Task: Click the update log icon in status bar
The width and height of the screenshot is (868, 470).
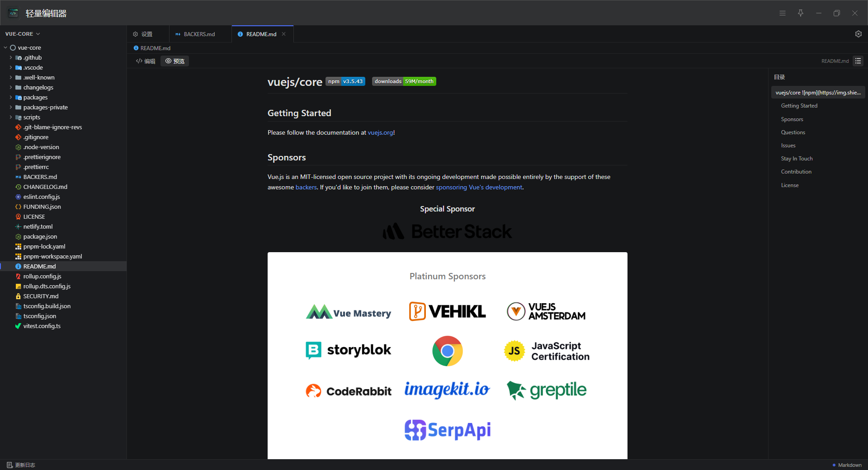Action: point(9,465)
